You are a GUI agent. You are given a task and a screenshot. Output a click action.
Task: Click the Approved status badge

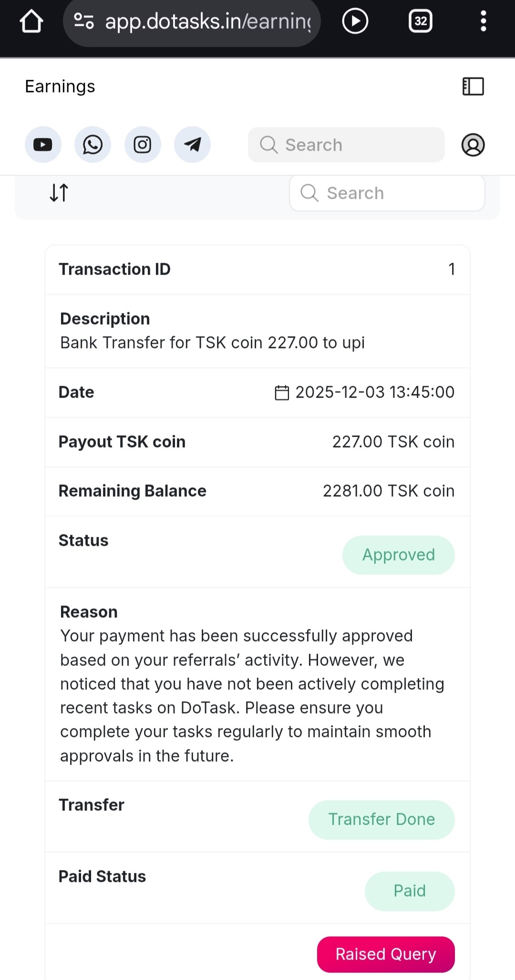point(399,555)
